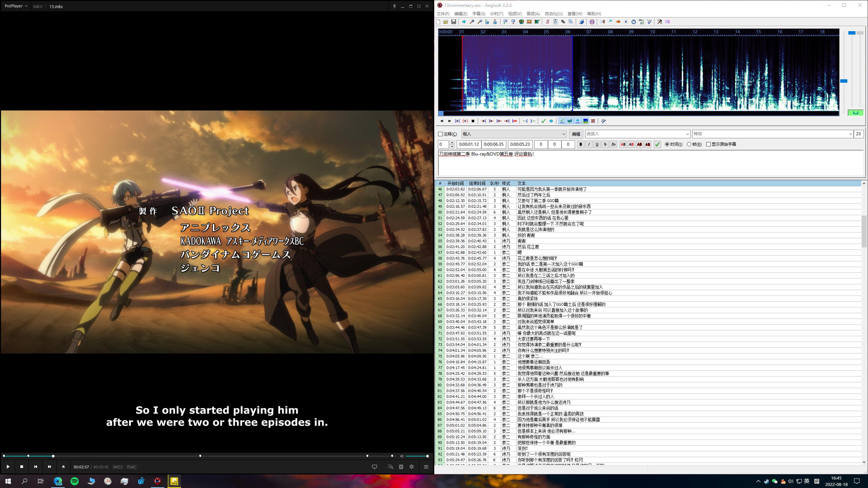
Task: Open the 字幕(S) menu
Action: (x=479, y=14)
